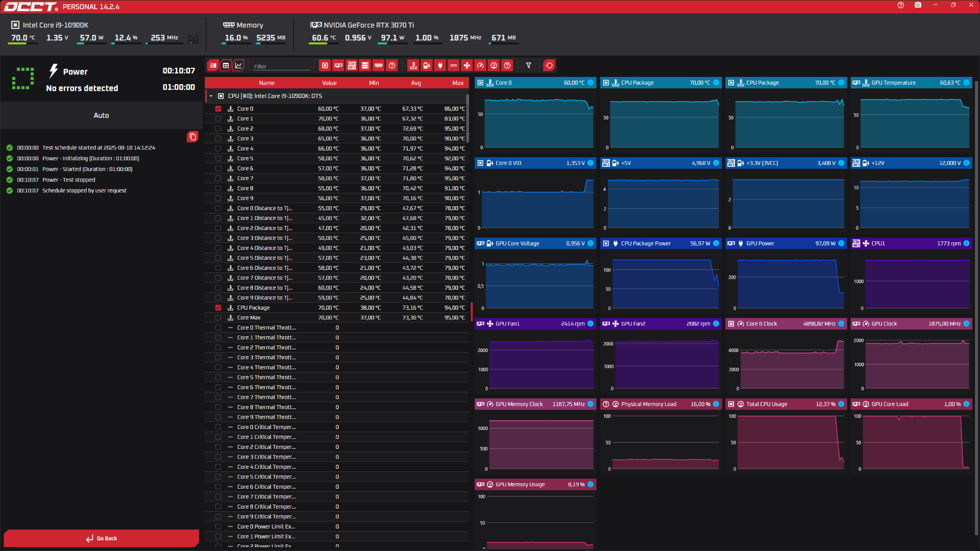Uncheck the Core 0 sensor checkbox

click(218, 109)
